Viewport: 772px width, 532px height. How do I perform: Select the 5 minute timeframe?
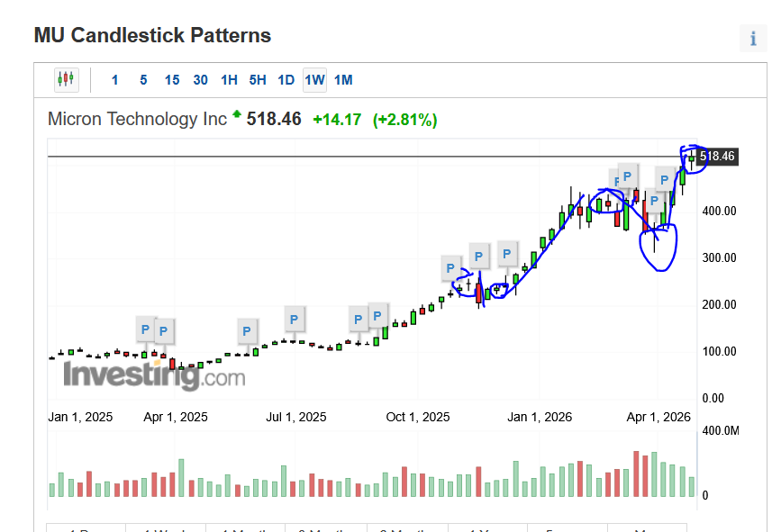pyautogui.click(x=143, y=80)
